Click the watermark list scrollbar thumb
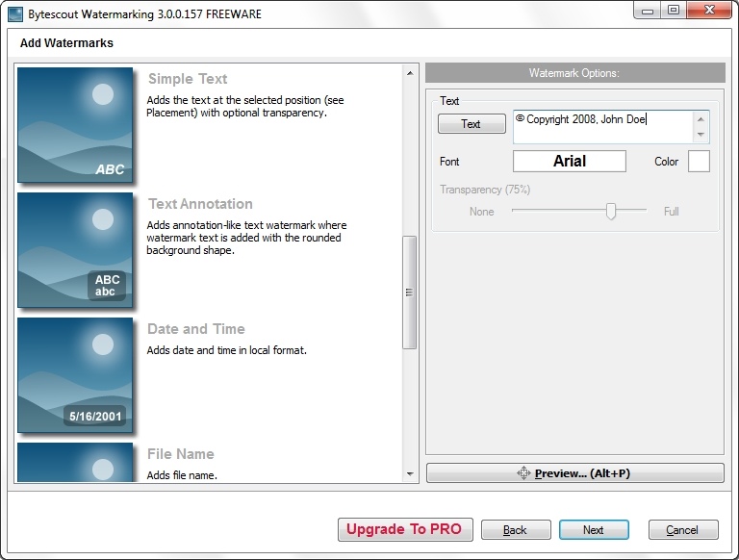 [411, 292]
